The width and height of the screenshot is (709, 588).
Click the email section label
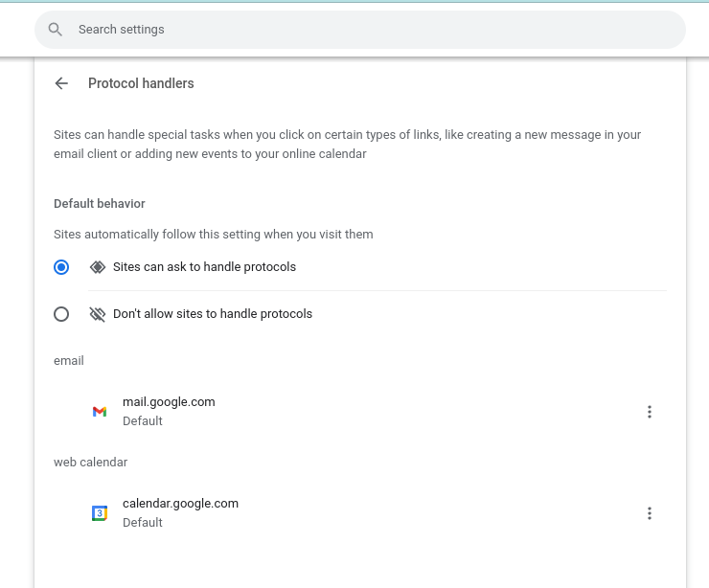[x=69, y=361]
